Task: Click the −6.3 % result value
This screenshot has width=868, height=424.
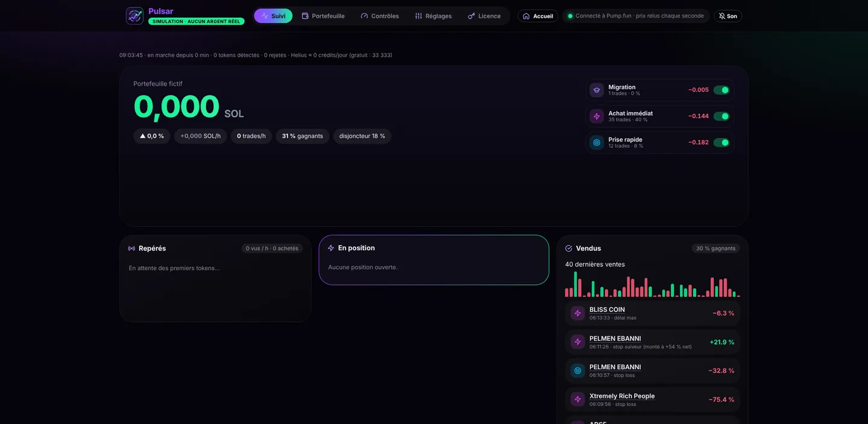Action: pos(723,313)
